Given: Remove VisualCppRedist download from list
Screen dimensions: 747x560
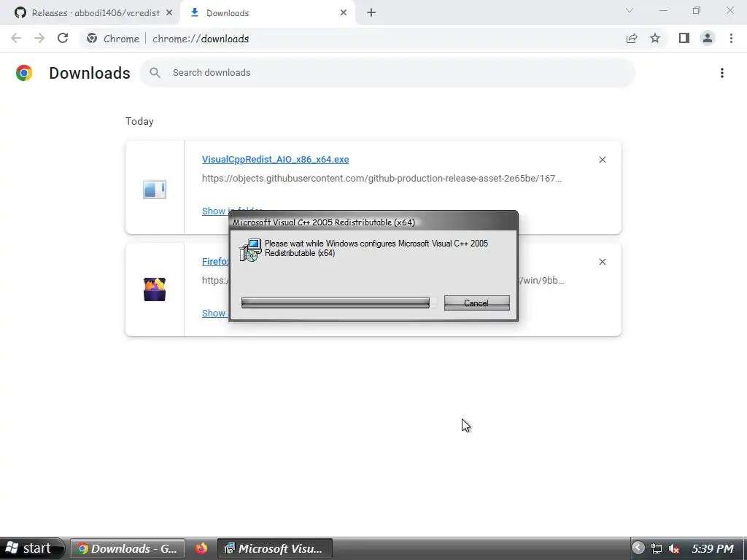Looking at the screenshot, I should click(x=602, y=160).
